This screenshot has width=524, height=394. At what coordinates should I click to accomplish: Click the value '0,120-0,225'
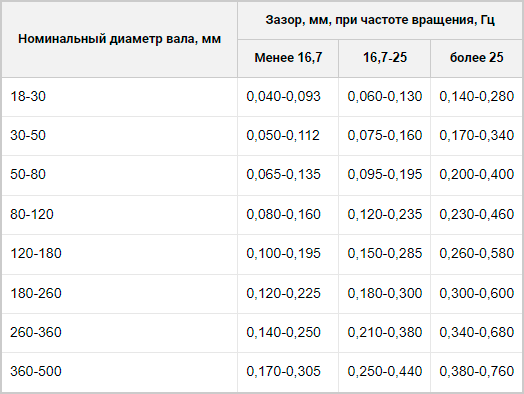click(283, 294)
